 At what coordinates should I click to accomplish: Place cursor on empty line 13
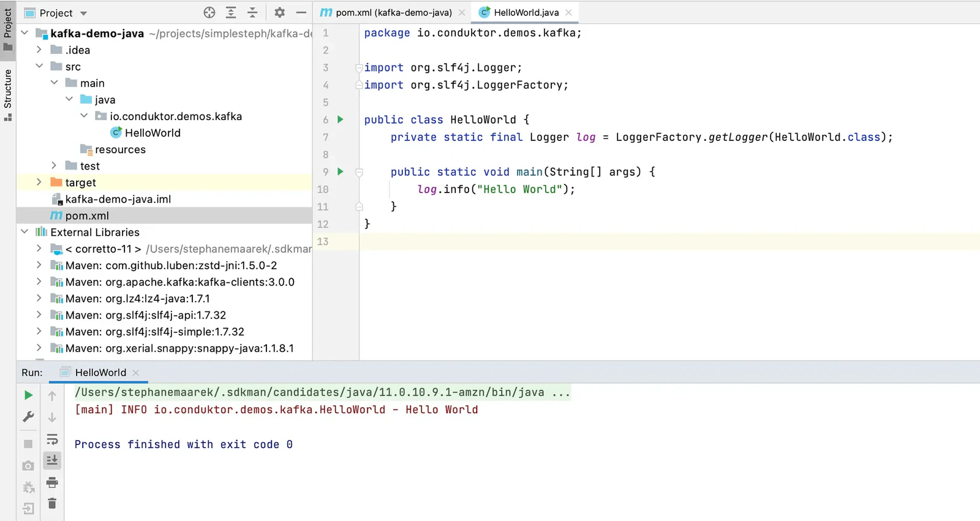click(669, 241)
